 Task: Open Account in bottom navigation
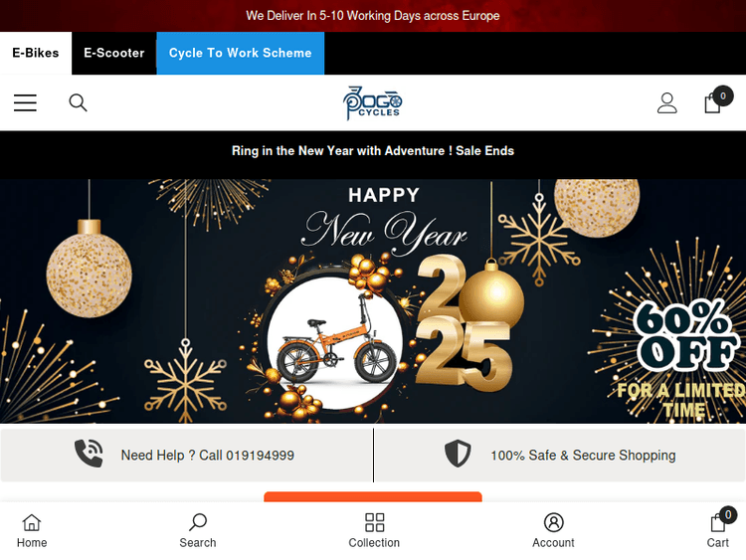pyautogui.click(x=553, y=531)
